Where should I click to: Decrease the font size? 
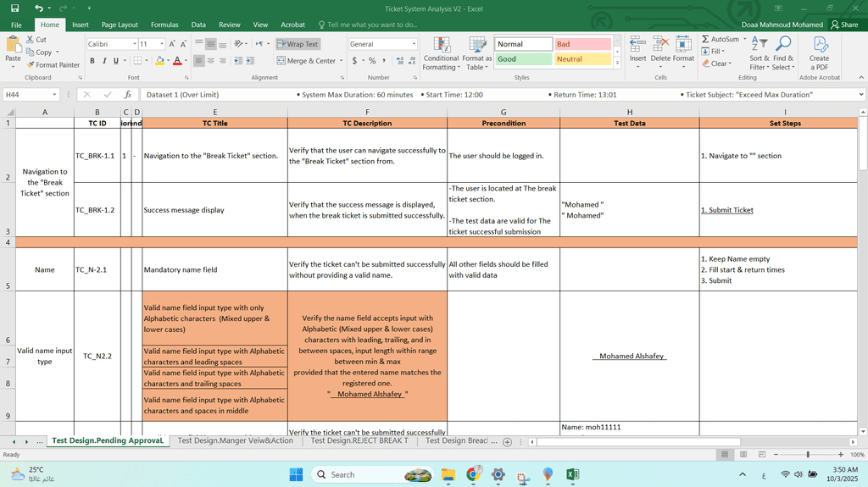(x=183, y=44)
